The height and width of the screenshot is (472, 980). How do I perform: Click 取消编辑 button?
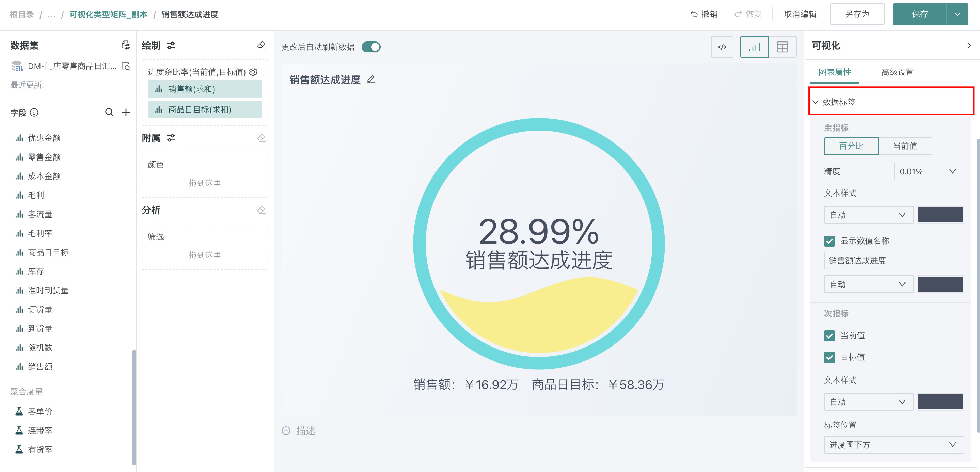[x=800, y=14]
